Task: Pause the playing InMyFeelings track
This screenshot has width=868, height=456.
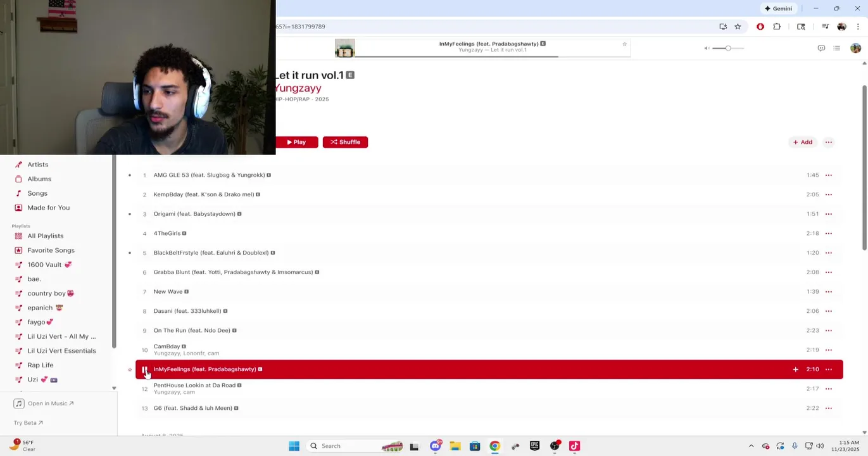Action: click(144, 369)
